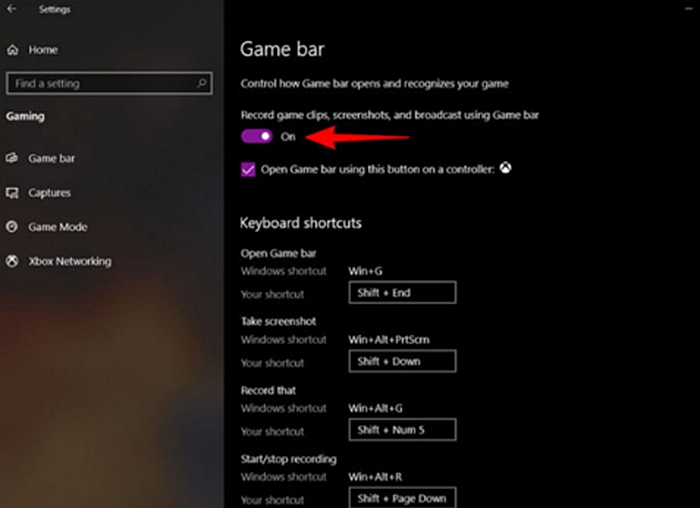
Task: Click the Find a setting search box
Action: coord(109,83)
